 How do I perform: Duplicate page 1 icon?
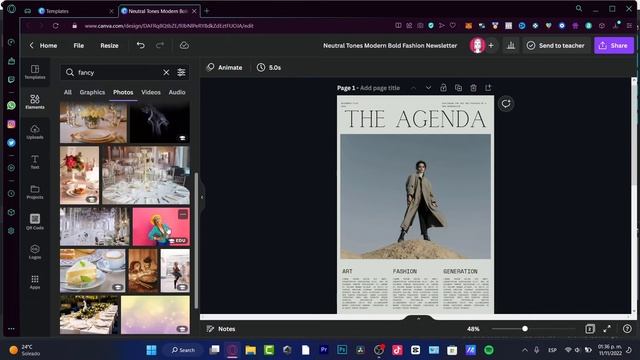[x=458, y=88]
